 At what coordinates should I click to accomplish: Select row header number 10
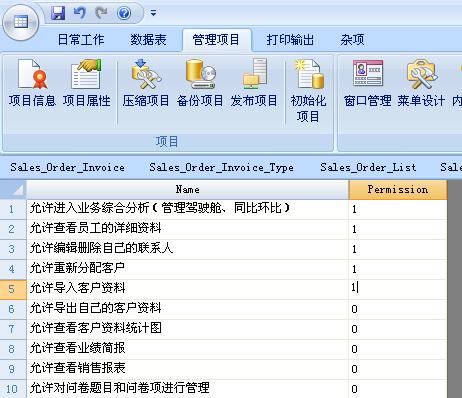[13, 389]
